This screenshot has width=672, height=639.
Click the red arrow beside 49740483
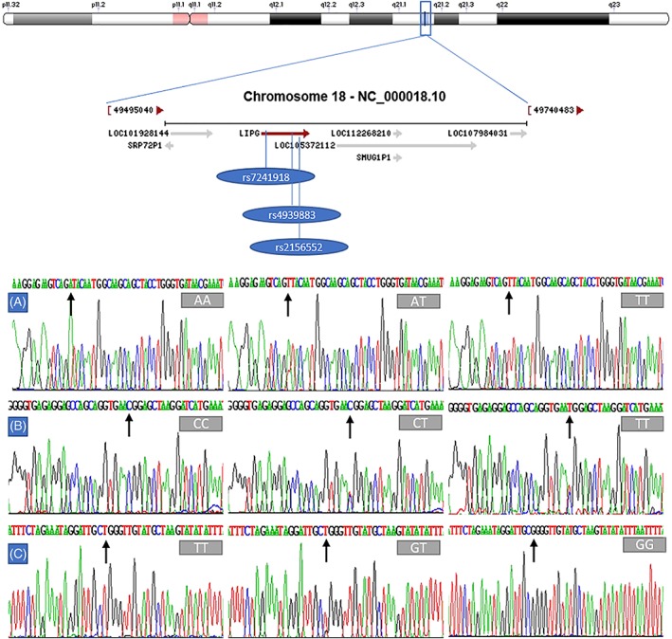(579, 110)
